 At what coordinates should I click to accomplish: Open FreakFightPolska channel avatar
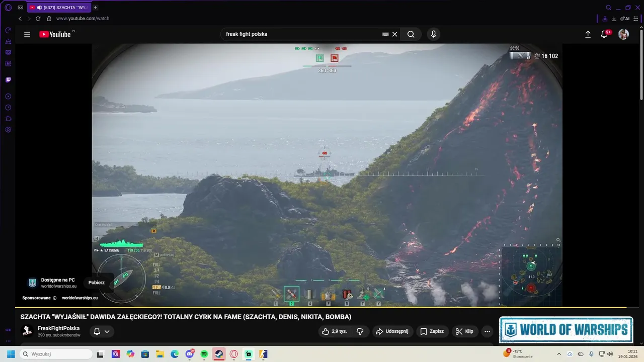pos(27,331)
